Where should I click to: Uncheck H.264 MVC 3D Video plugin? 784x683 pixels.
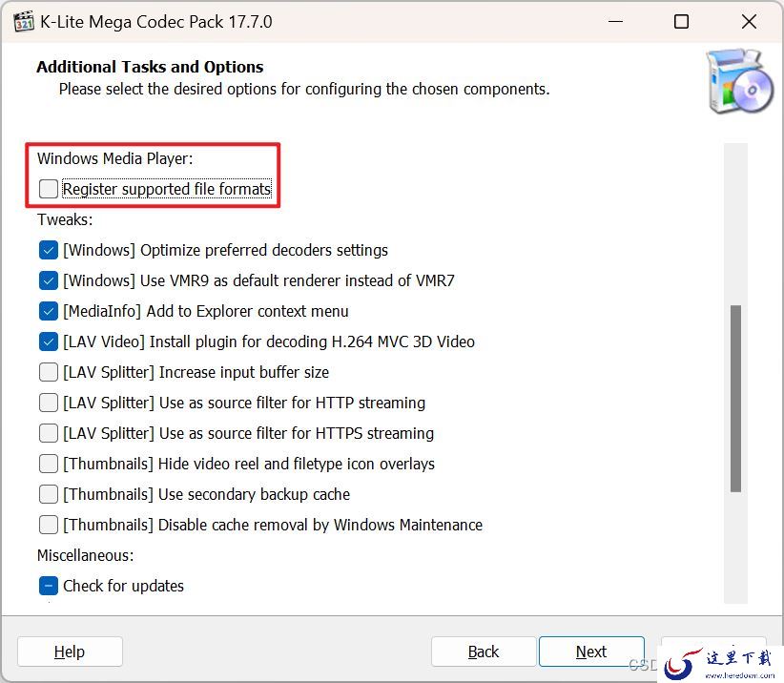[x=49, y=342]
